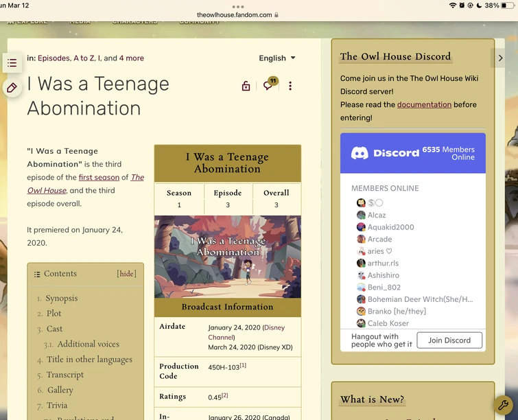Tap the moon Do Not Disturb icon

pyautogui.click(x=479, y=5)
